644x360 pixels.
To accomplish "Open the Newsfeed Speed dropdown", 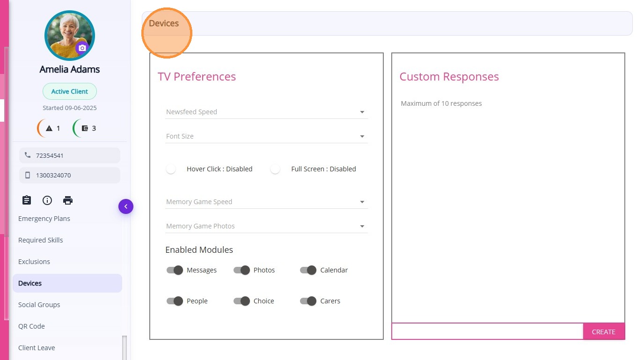I will (x=266, y=112).
